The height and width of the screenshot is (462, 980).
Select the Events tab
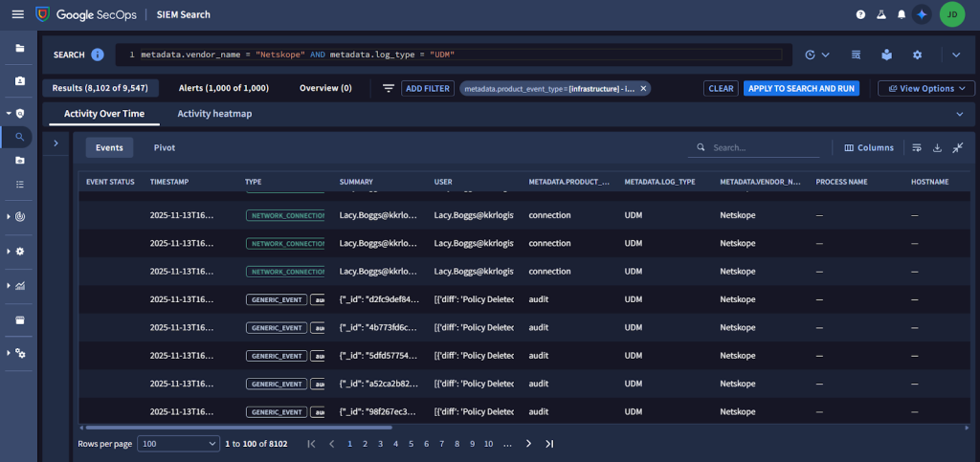(x=109, y=148)
